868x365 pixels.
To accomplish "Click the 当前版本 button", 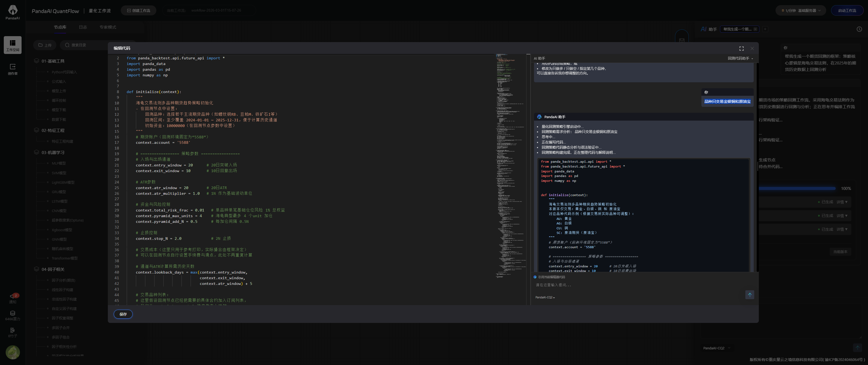I will point(840,252).
